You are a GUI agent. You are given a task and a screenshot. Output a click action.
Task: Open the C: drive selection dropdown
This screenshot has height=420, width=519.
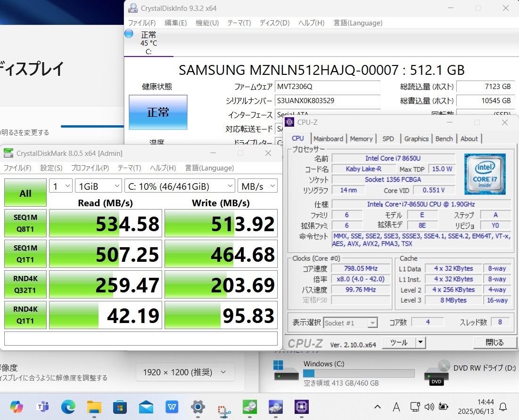180,186
